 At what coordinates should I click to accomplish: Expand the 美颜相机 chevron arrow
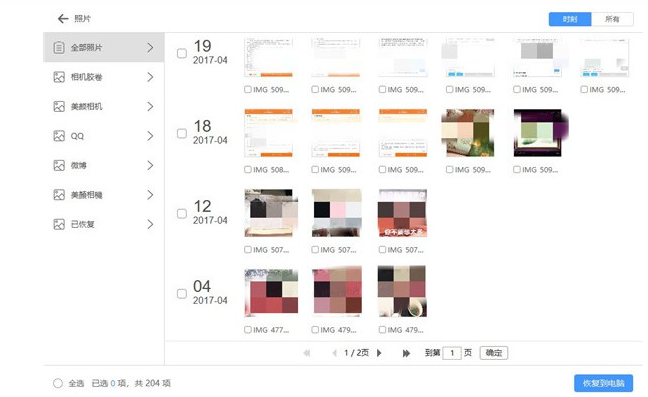(x=150, y=107)
